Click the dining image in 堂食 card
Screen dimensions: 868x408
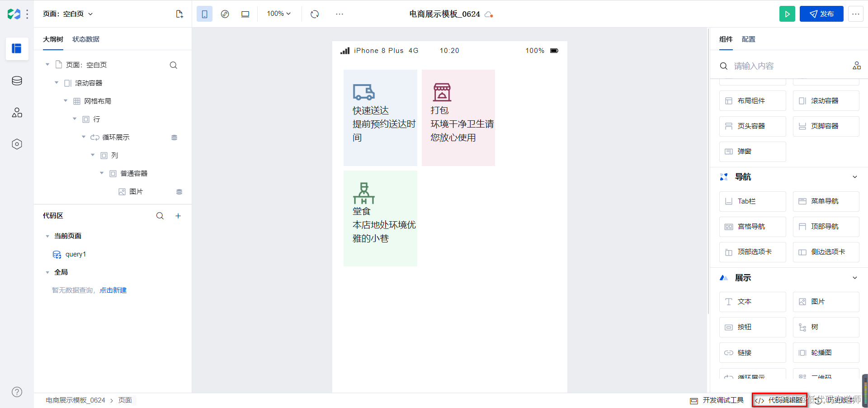point(364,193)
